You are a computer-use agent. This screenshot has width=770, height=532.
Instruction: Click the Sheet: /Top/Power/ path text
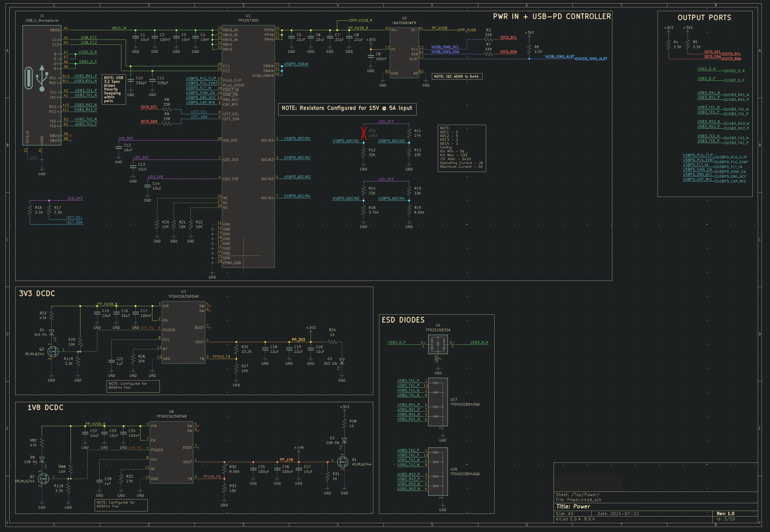pos(578,495)
